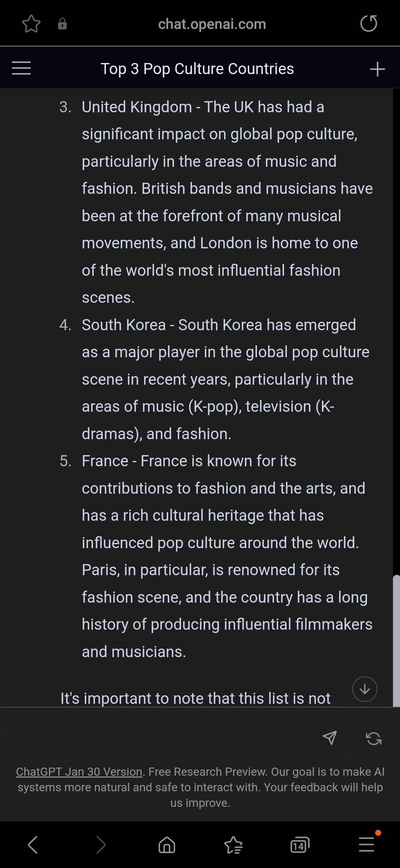Tap the padlock site security icon
400x868 pixels.
click(x=62, y=24)
